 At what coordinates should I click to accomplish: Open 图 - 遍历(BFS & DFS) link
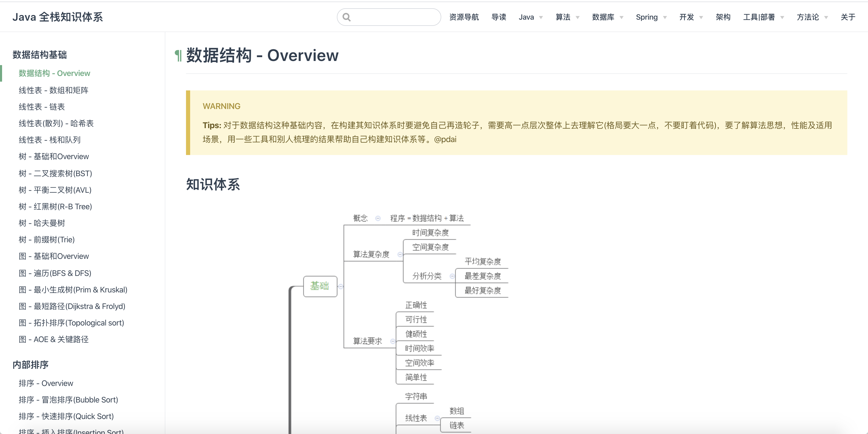(55, 273)
